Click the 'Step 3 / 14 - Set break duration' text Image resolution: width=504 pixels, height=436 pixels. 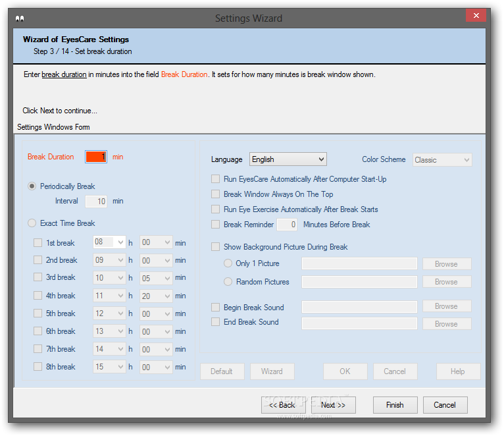(x=83, y=51)
